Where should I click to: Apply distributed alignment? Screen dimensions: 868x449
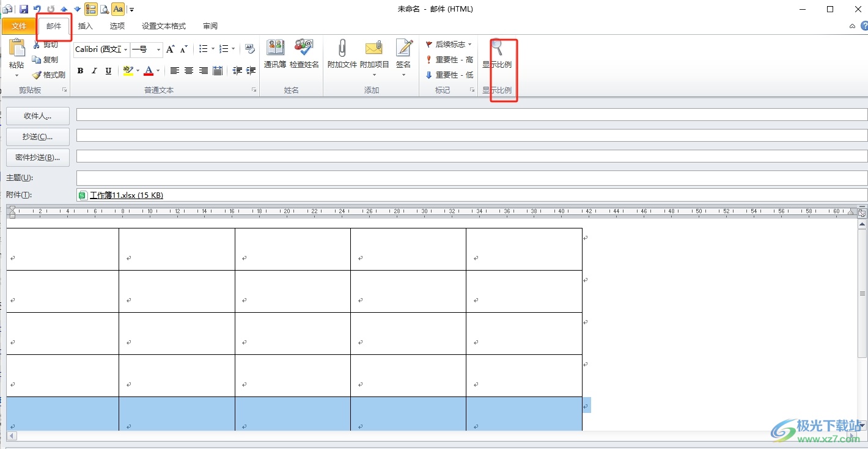[218, 71]
